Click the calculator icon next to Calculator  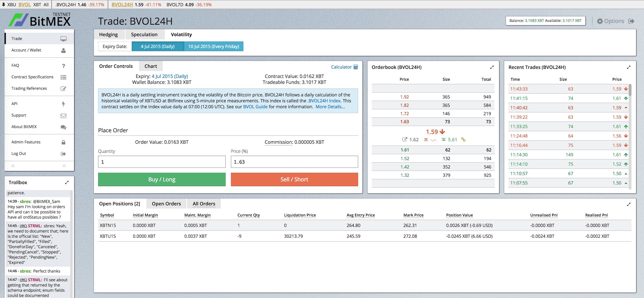point(356,67)
